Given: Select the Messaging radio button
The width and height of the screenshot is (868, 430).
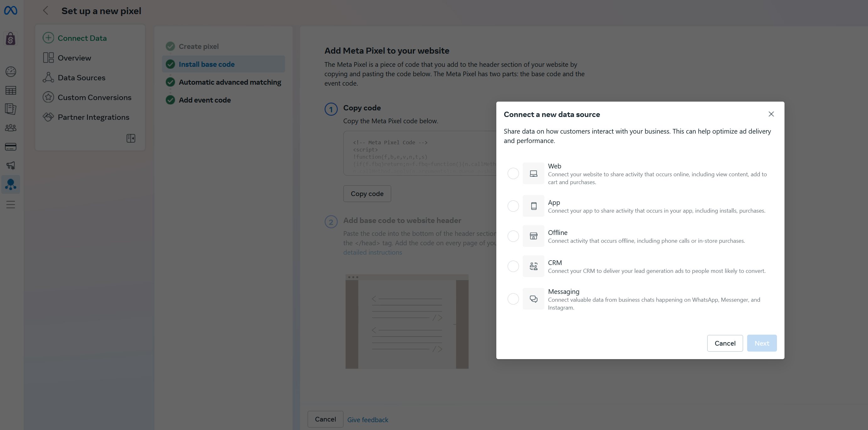Looking at the screenshot, I should click(513, 299).
